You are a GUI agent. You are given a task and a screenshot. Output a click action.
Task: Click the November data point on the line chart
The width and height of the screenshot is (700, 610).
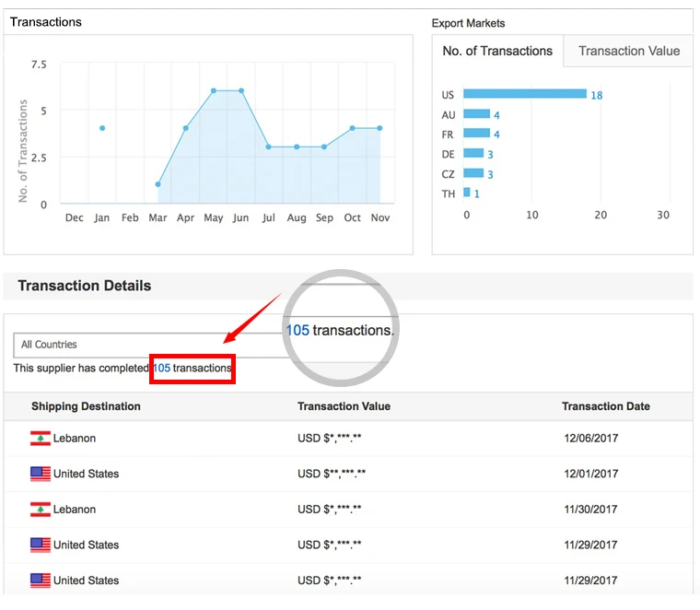[x=379, y=128]
